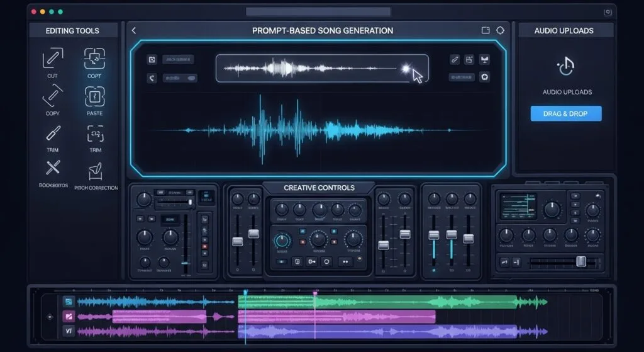Toggle the blue button above the red one by the cyan knob
This screenshot has width=644, height=352.
(303, 231)
